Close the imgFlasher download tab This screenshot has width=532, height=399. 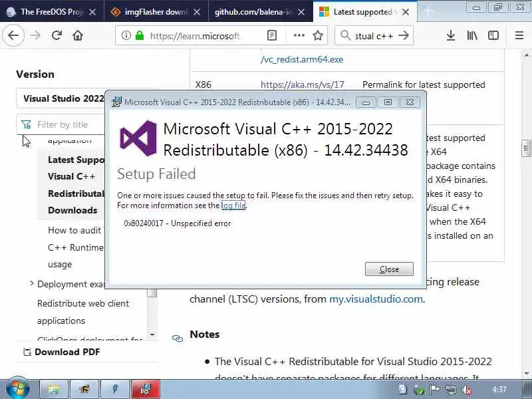(x=197, y=12)
